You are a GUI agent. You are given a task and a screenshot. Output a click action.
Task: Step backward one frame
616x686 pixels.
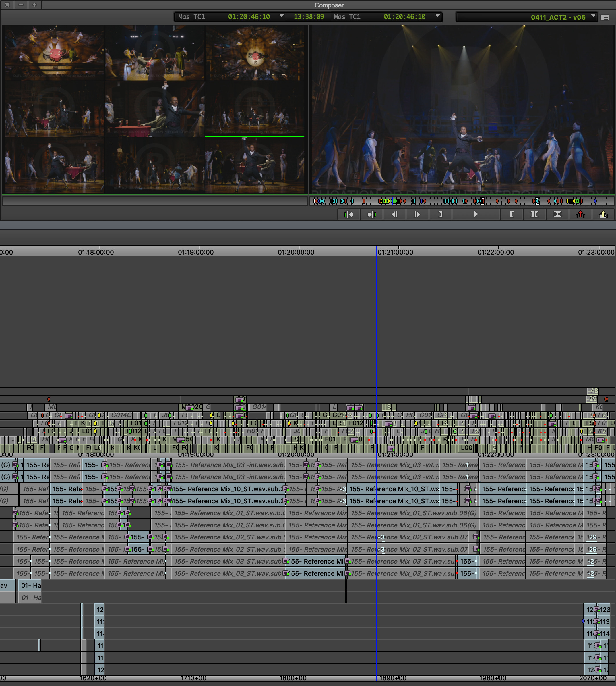coord(395,214)
